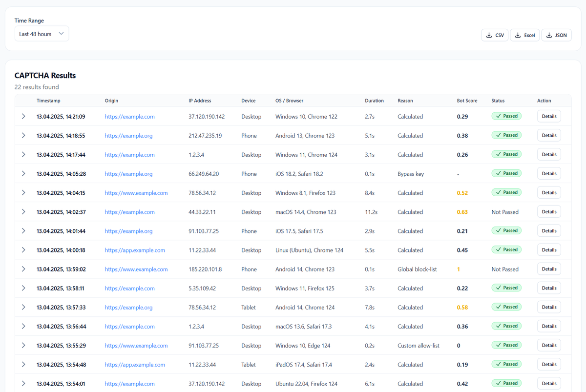
Task: Click the green checkmark in the first Passed badge
Action: tap(499, 116)
